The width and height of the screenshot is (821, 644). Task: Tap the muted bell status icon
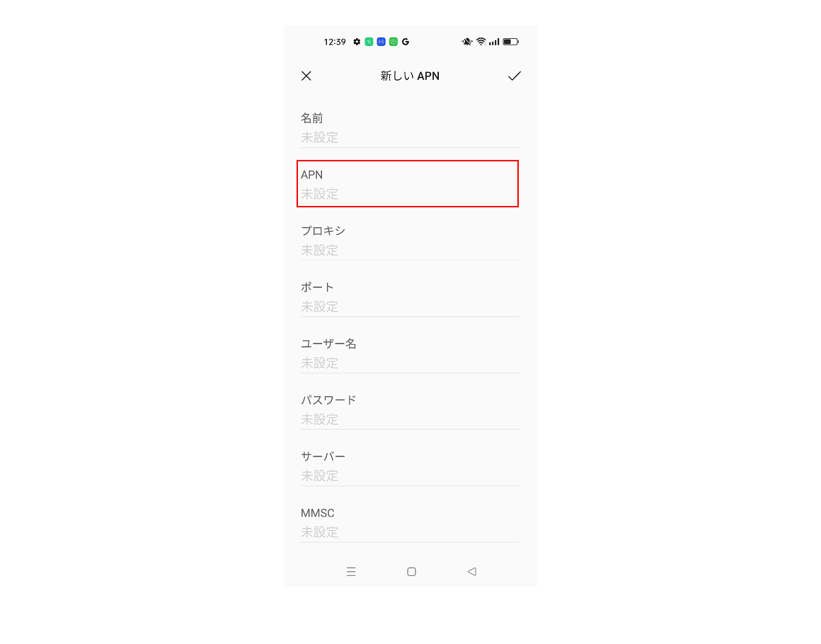pos(466,42)
